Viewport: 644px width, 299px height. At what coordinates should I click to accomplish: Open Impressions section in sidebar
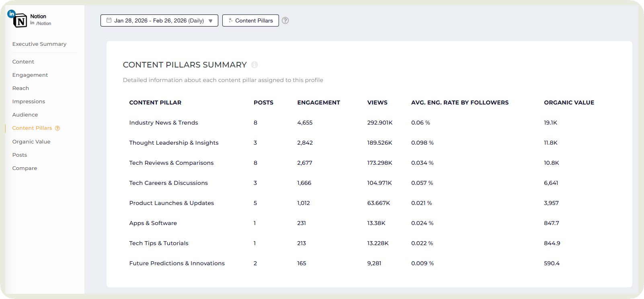pos(29,102)
